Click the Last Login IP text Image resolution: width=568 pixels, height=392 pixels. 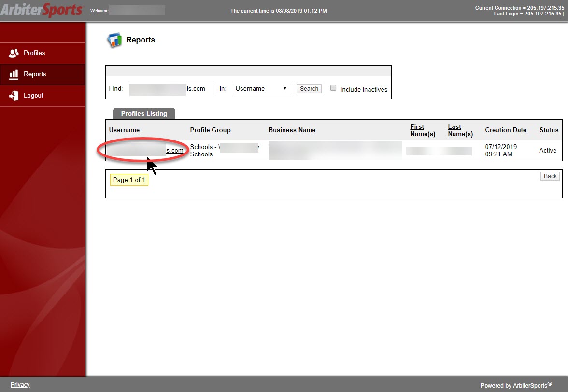529,14
